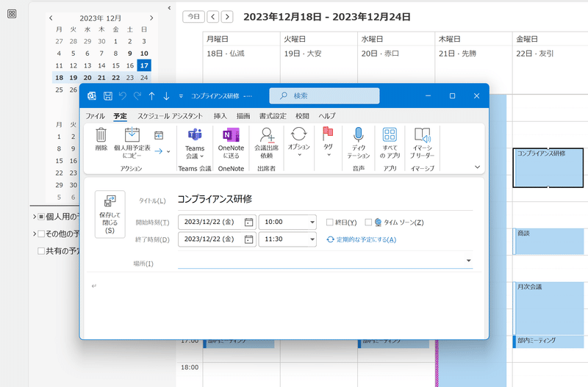This screenshot has height=387, width=588.
Task: Click the Undo icon in title bar
Action: [x=123, y=96]
